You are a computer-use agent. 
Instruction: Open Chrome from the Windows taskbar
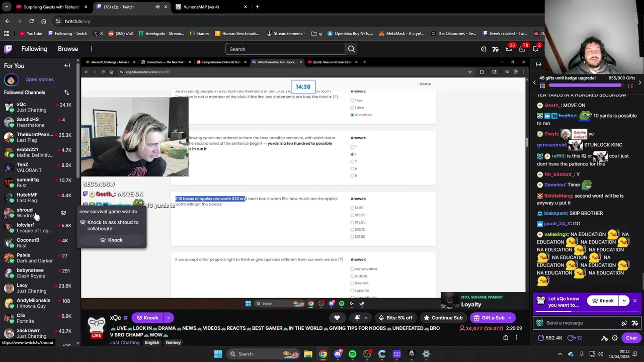pos(323,354)
